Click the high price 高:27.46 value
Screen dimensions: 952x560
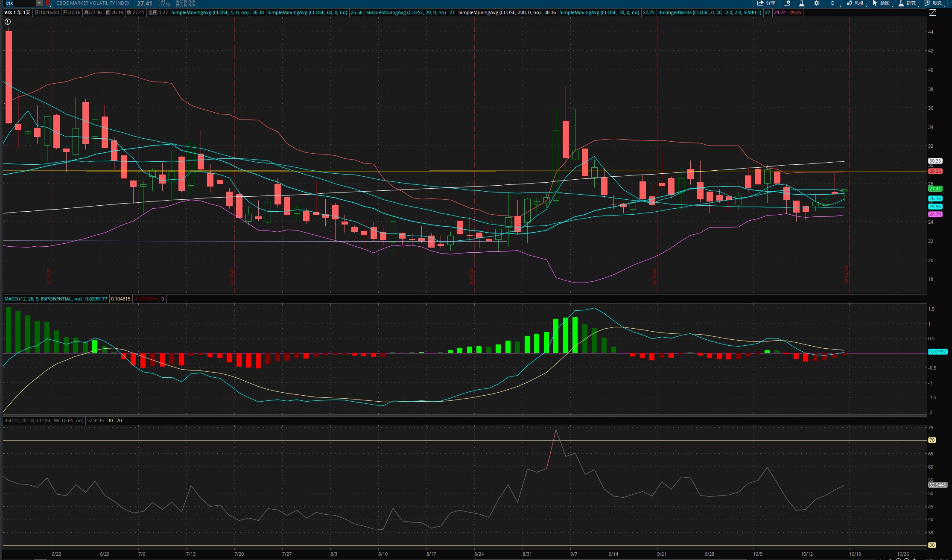click(x=93, y=12)
